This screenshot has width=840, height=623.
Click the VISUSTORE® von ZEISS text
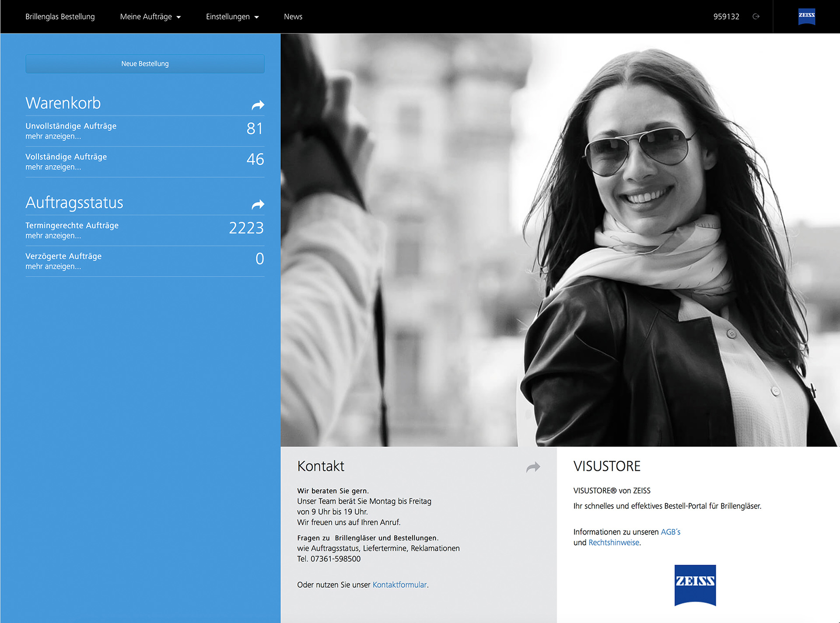(x=612, y=491)
